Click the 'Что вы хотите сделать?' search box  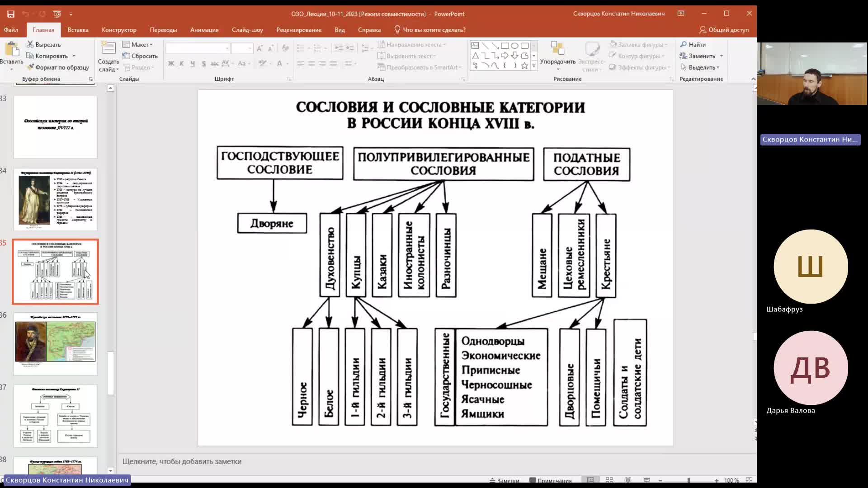coord(430,30)
